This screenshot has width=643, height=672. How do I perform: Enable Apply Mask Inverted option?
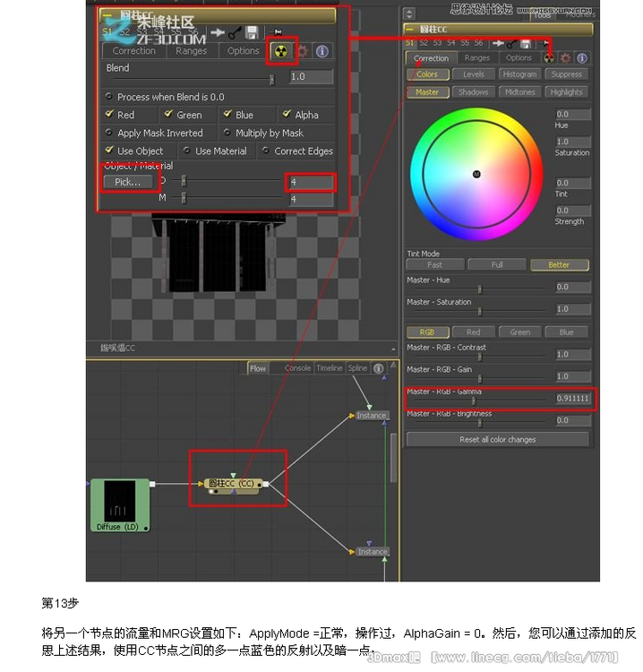109,132
